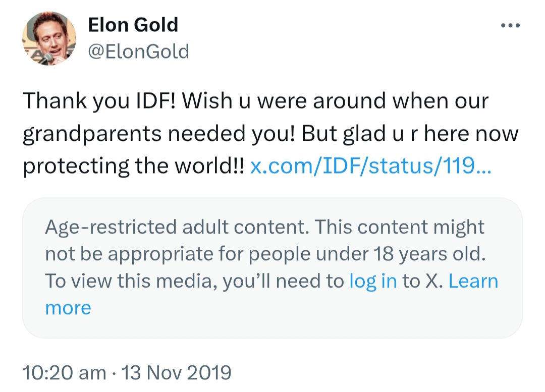Click the log in link
This screenshot has height=392, width=545.
[373, 281]
